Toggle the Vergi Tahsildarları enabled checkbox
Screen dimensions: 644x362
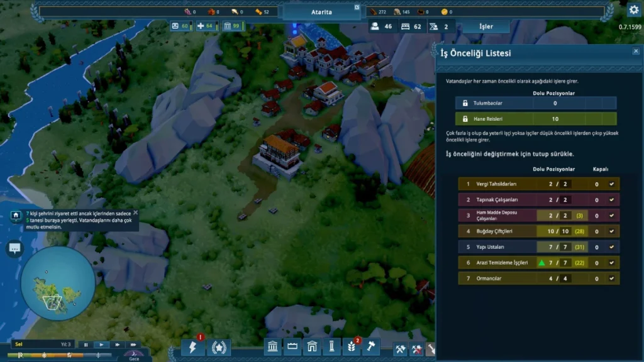click(611, 184)
